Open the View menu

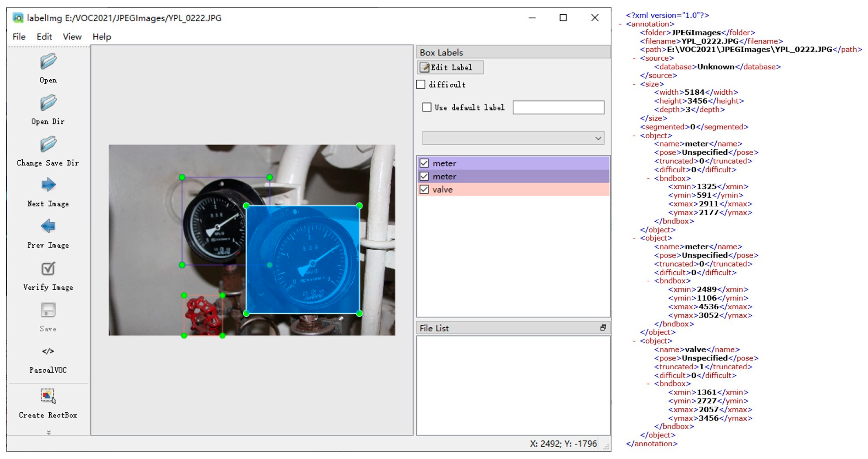[x=72, y=36]
